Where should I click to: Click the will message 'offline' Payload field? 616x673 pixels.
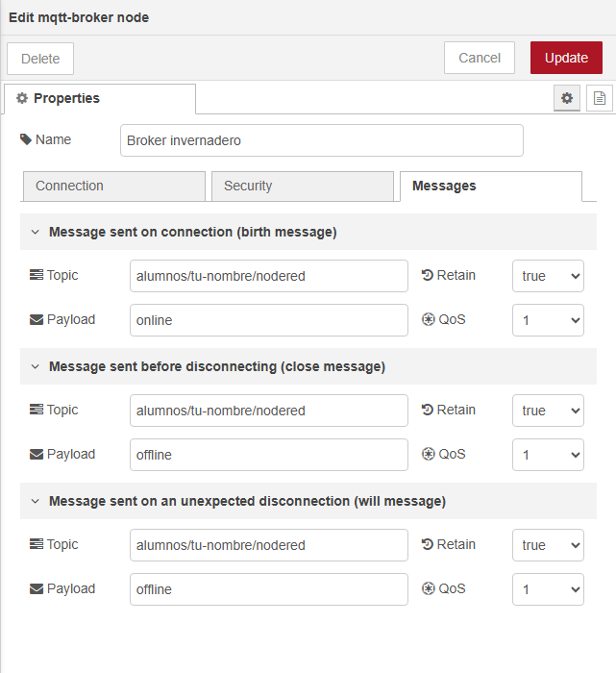pos(269,589)
